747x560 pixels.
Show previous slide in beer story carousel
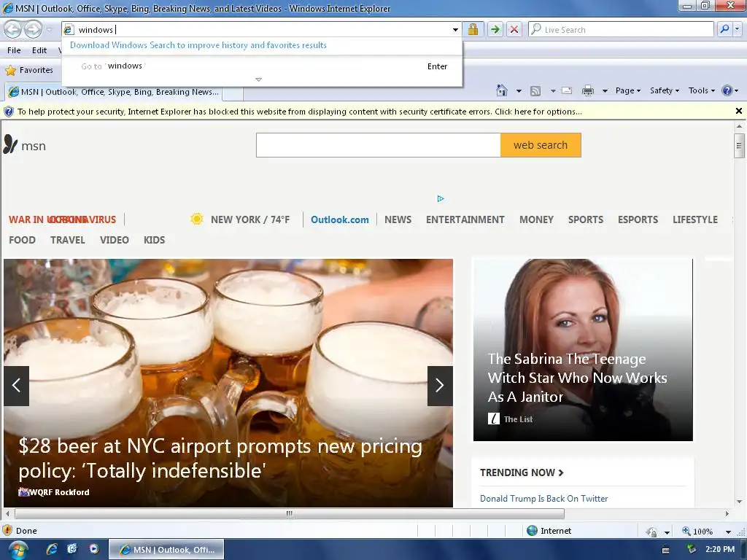tap(17, 386)
